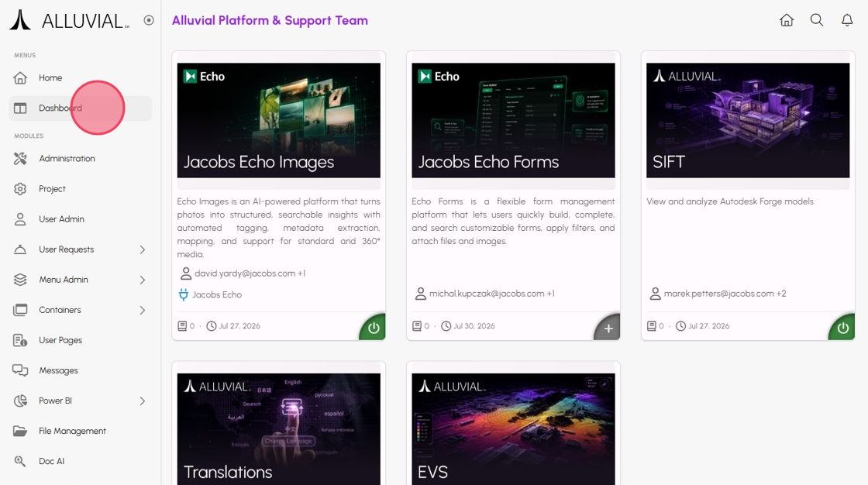Click Jul 27, 2026 date on SIFT card
This screenshot has width=868, height=485.
[x=708, y=326]
